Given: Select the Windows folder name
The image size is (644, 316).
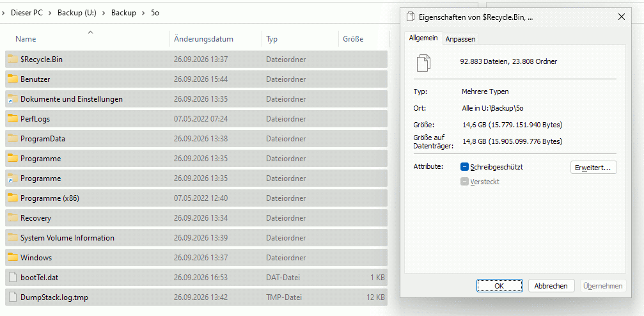Looking at the screenshot, I should point(36,258).
